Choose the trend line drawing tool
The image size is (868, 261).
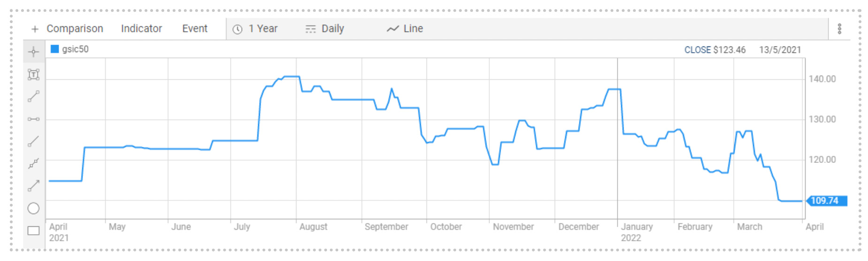[34, 96]
